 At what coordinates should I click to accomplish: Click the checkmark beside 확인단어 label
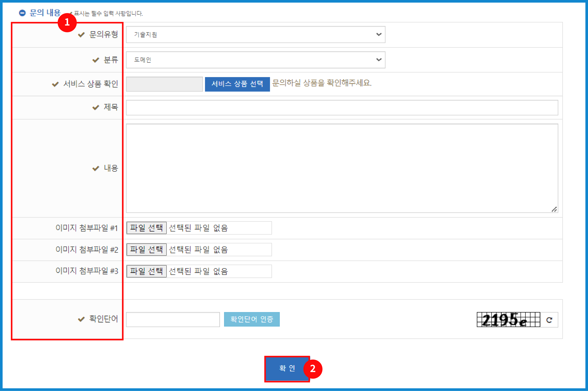(81, 319)
